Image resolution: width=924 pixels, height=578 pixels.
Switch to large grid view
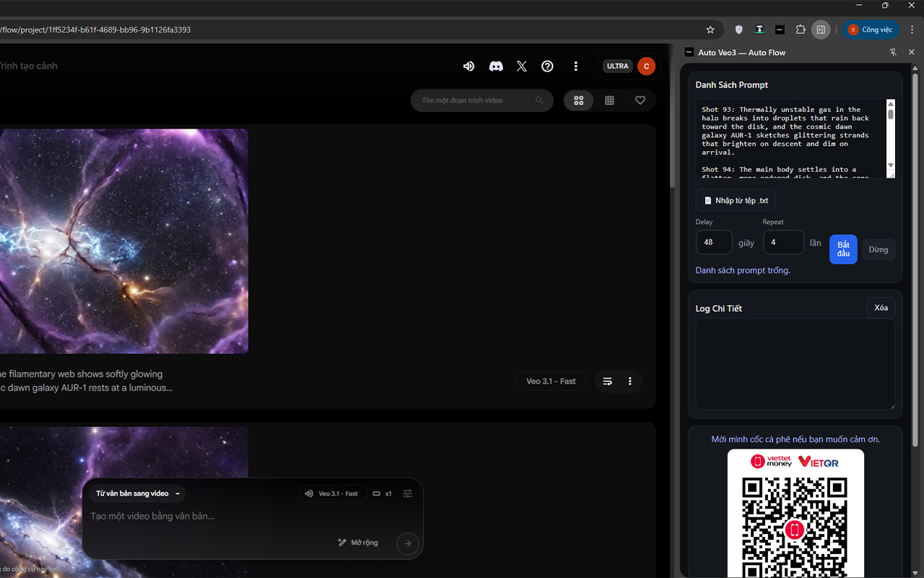(578, 100)
